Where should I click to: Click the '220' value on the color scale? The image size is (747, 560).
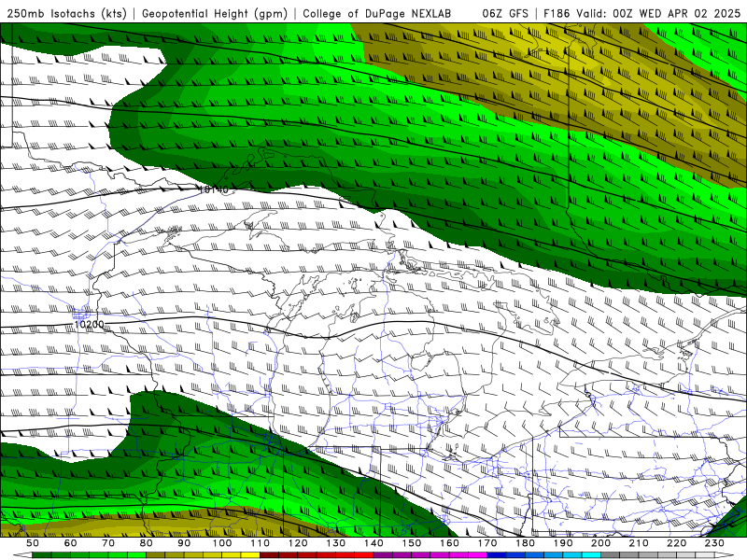(x=676, y=543)
